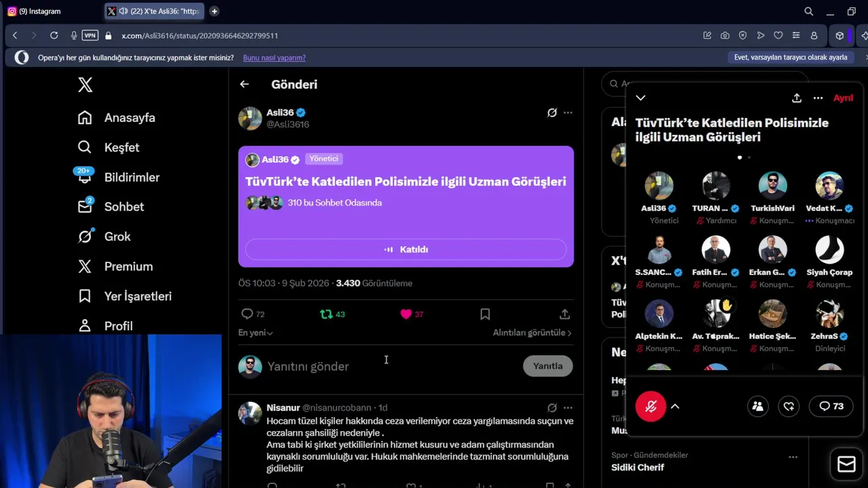Open the Space participants icon

pos(757,406)
